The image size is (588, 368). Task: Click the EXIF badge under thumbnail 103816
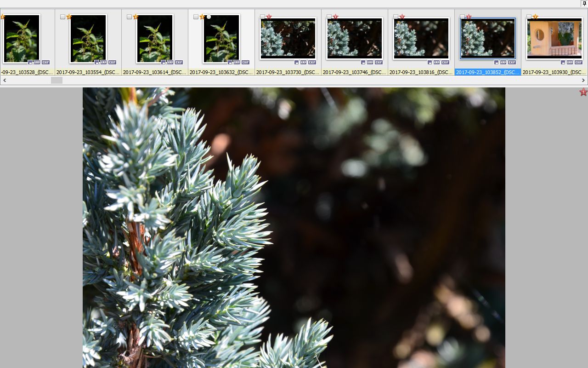pos(445,63)
